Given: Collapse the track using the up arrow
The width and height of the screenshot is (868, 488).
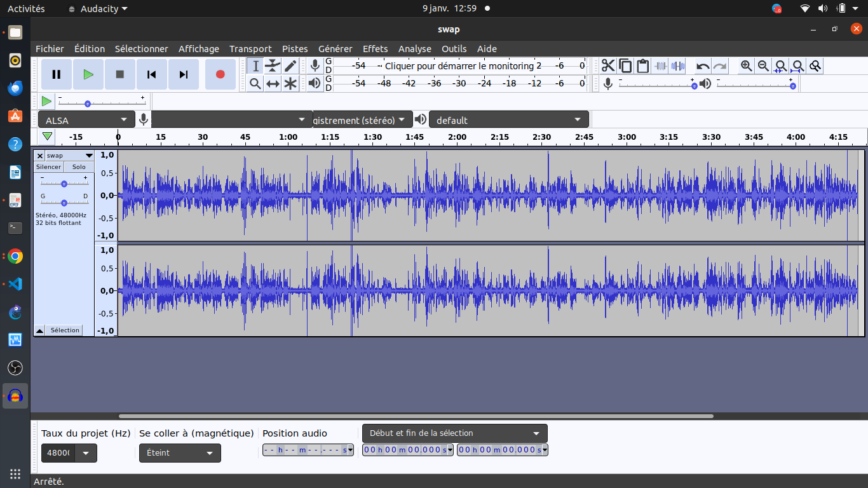Looking at the screenshot, I should 39,330.
